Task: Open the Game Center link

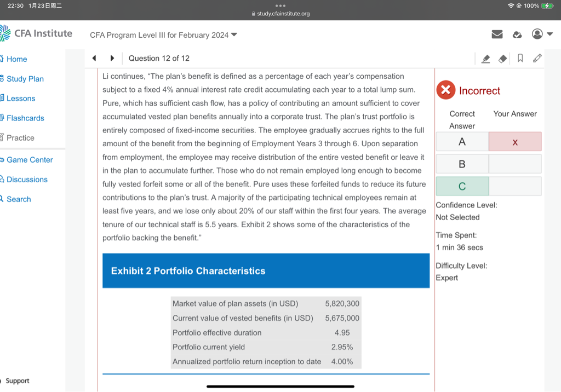Action: click(30, 160)
